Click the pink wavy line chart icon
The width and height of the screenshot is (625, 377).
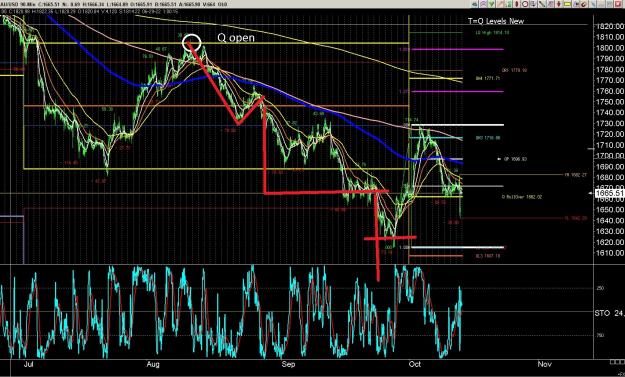click(x=483, y=4)
